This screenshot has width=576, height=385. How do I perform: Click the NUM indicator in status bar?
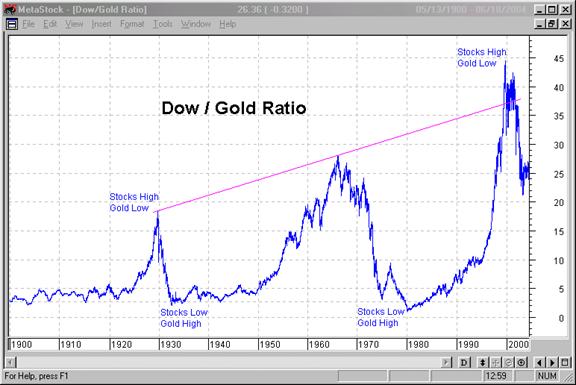coord(547,376)
